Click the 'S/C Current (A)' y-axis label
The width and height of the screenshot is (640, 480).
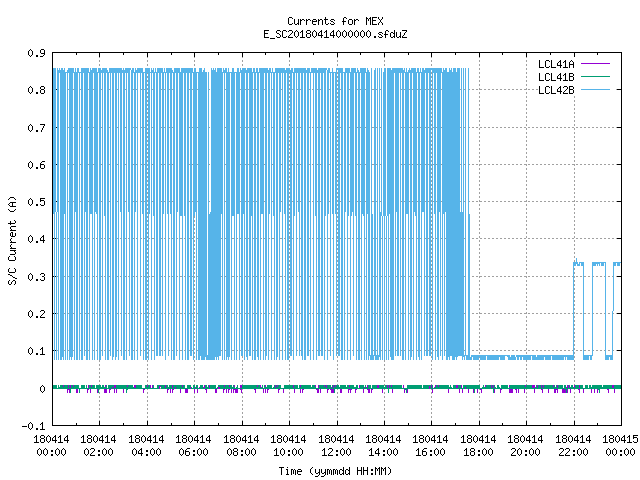pyautogui.click(x=13, y=240)
